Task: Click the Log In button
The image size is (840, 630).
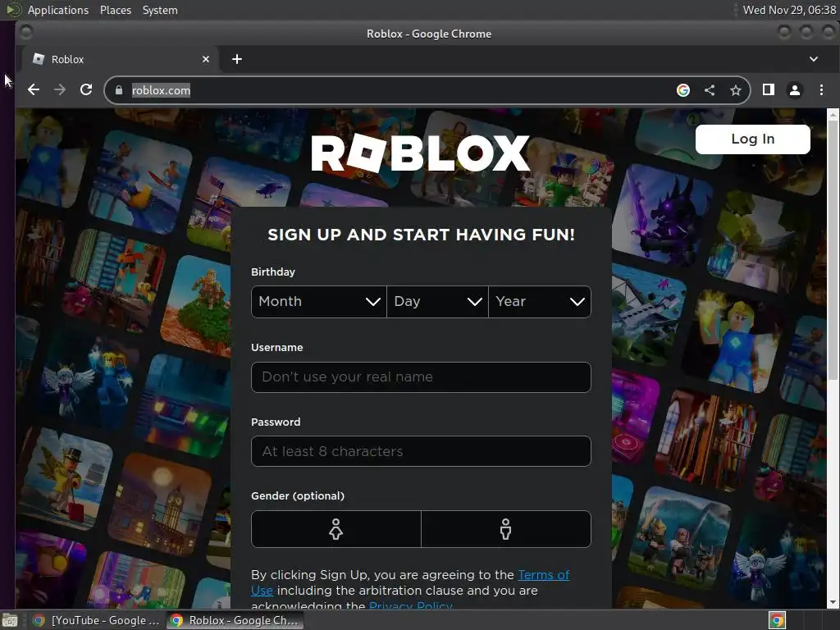Action: [753, 139]
